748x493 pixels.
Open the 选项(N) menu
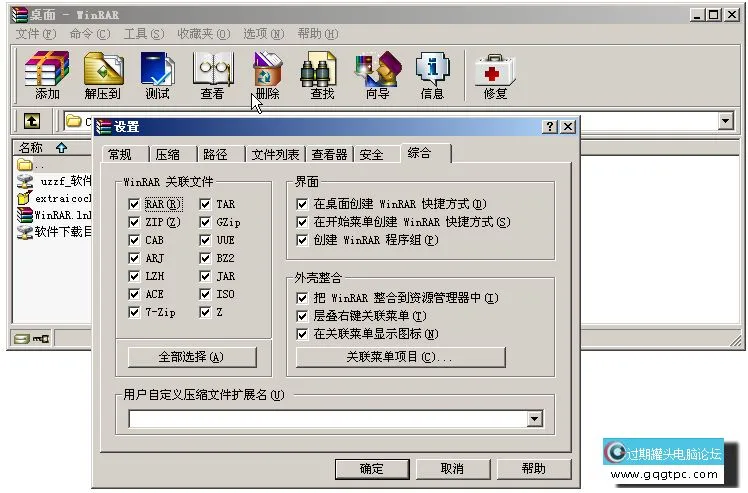tap(264, 34)
